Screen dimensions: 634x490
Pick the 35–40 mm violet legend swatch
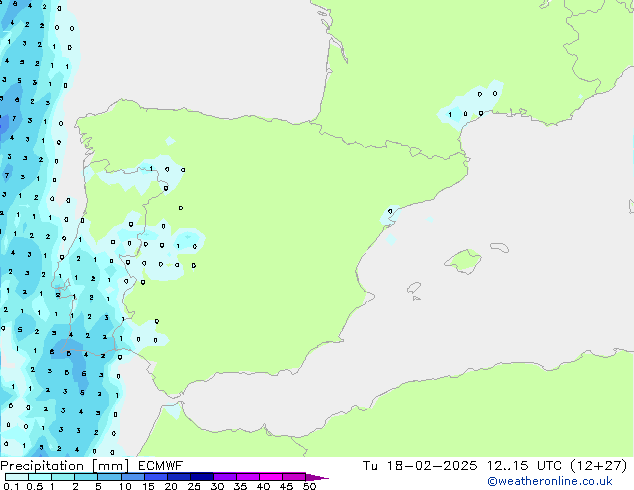pos(248,477)
